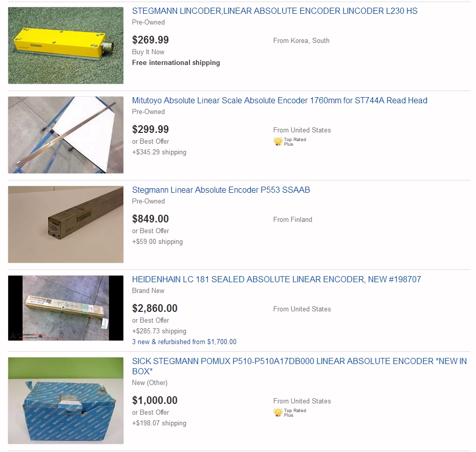This screenshot has height=452, width=476.
Task: Open the Mitutoyo linear scale thumbnail image
Action: coord(66,135)
